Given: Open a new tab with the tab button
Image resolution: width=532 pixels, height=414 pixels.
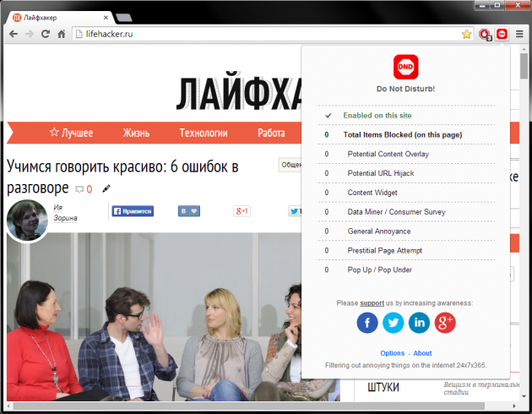Looking at the screenshot, I should pyautogui.click(x=123, y=17).
